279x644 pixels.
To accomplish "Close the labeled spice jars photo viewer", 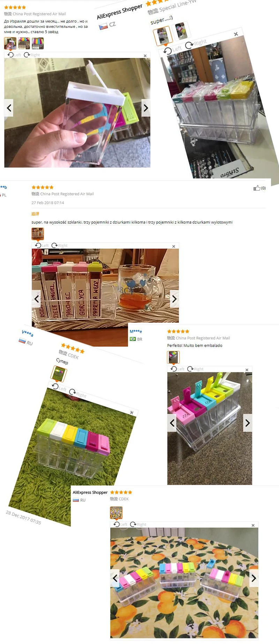I will [174, 246].
